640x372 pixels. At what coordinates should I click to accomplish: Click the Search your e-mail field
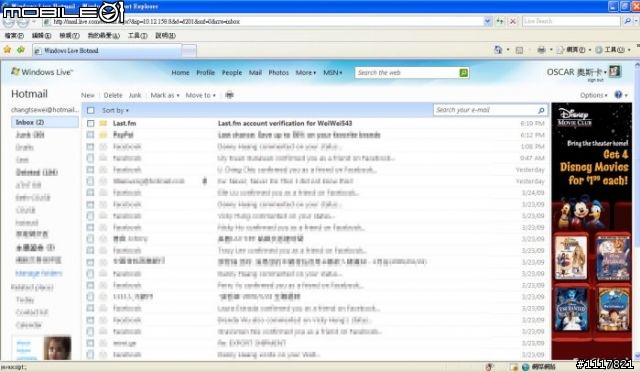point(485,110)
